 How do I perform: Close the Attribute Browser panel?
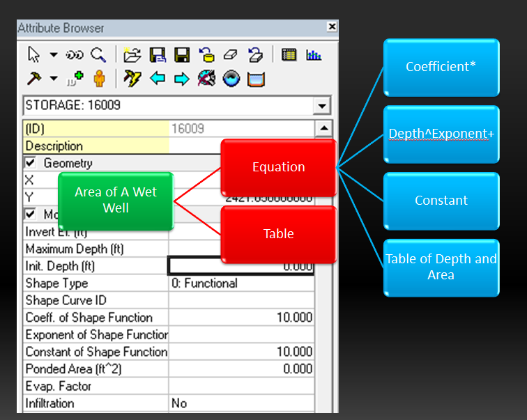pos(332,26)
